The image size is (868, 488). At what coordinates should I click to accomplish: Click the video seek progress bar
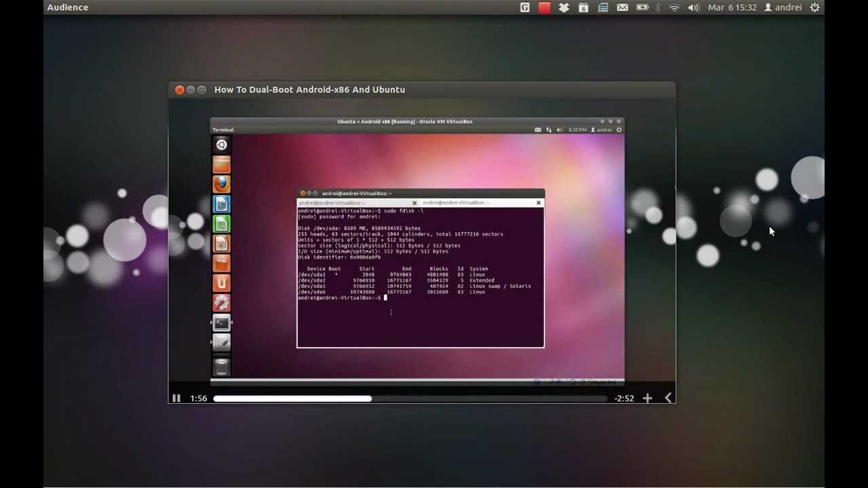click(410, 399)
